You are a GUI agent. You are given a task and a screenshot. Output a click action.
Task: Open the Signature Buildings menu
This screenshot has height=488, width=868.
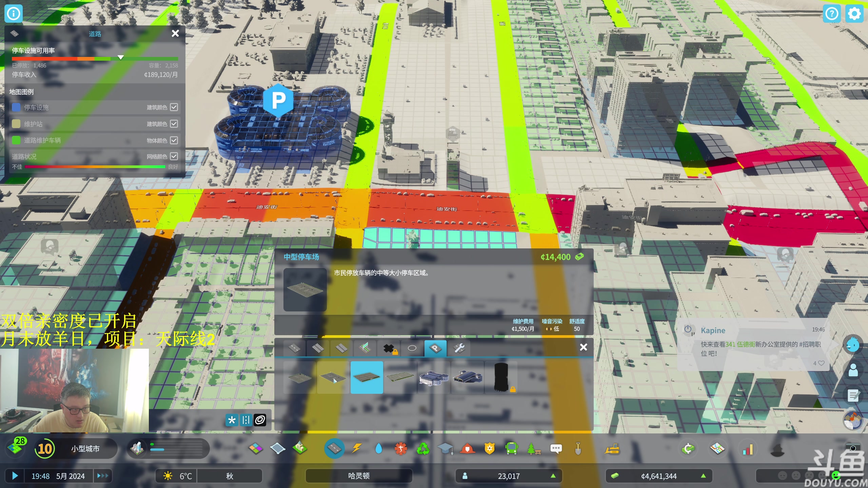[300, 449]
